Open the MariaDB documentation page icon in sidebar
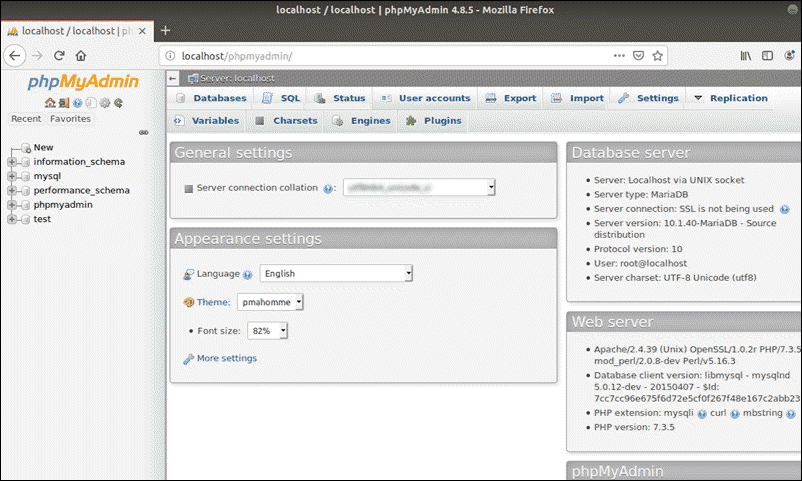Screen dimensions: 802x481 [91, 103]
